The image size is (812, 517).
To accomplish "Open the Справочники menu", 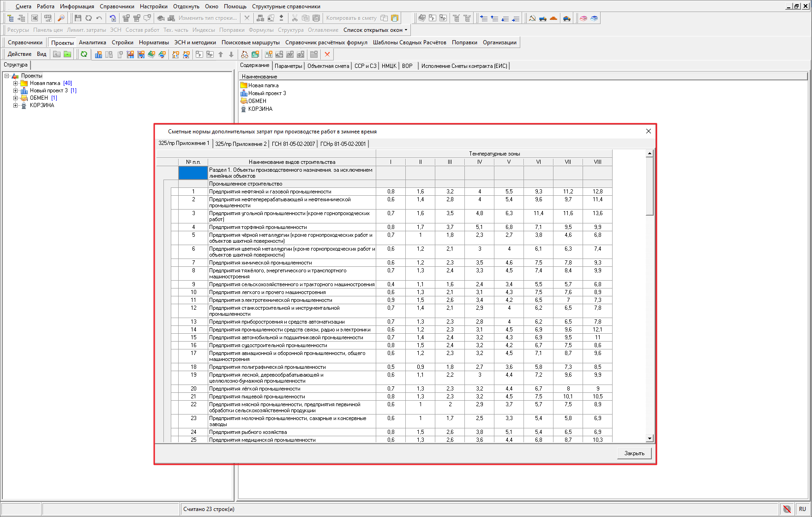I will tap(117, 6).
